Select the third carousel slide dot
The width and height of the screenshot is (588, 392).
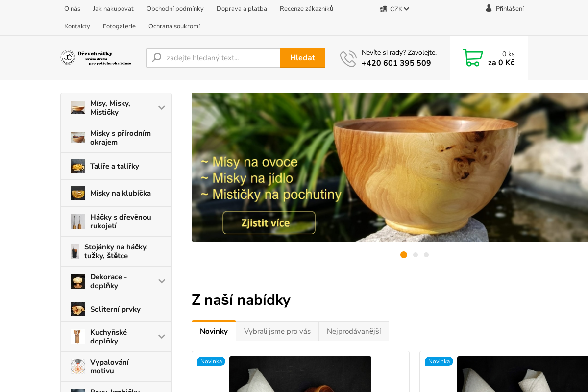tap(426, 255)
